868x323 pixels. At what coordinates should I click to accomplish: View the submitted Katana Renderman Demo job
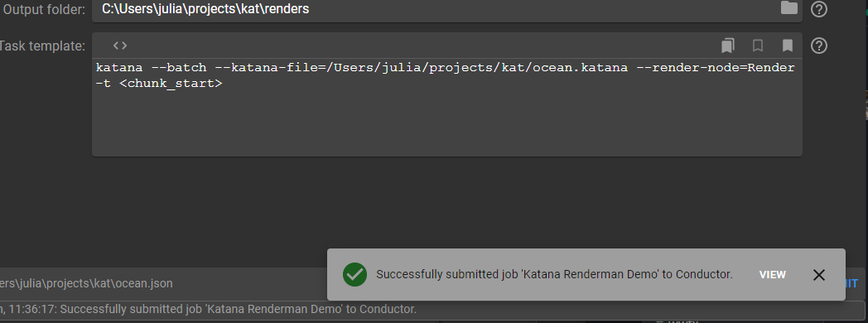tap(772, 275)
